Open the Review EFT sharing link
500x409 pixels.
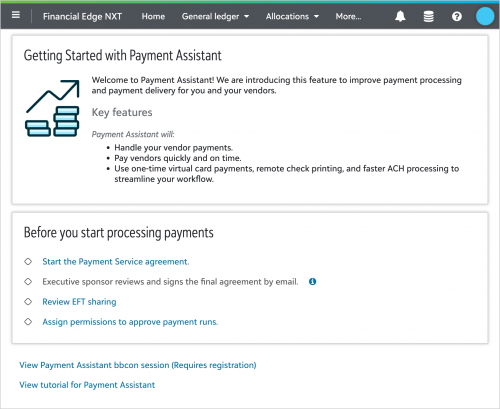79,302
